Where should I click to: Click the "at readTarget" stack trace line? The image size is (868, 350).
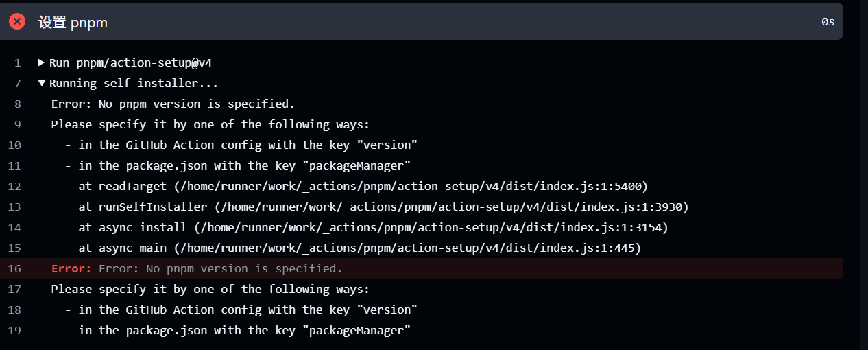tap(363, 186)
